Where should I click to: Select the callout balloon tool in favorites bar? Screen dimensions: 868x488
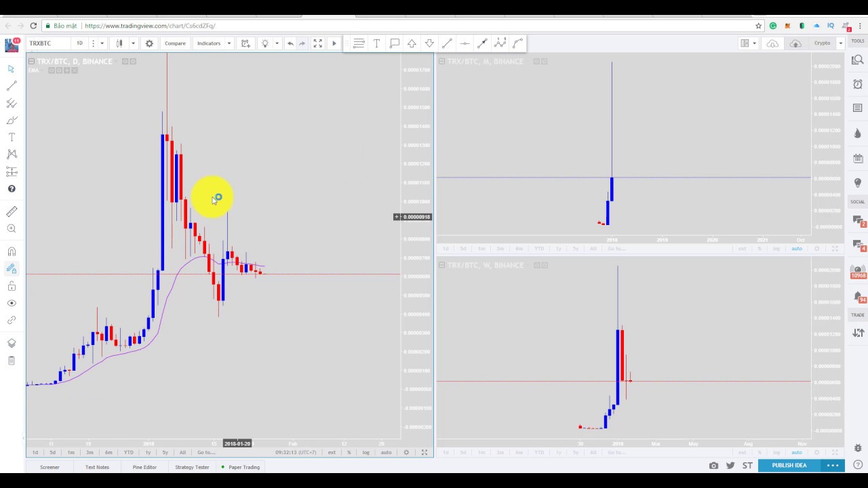tap(394, 43)
